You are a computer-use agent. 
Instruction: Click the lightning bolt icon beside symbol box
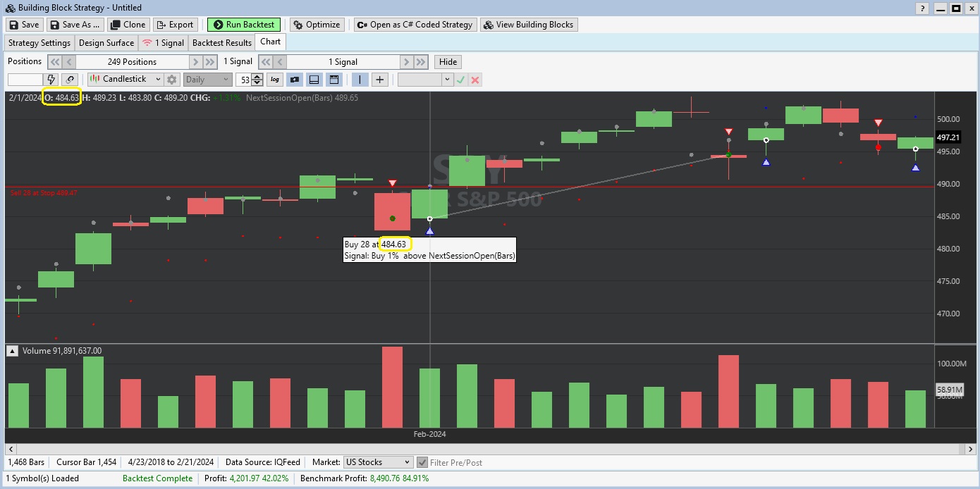[51, 80]
